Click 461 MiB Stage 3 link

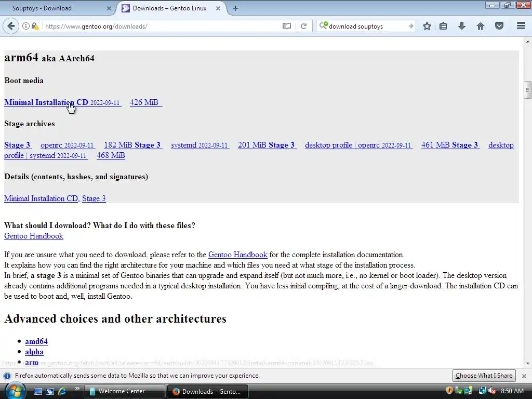click(x=450, y=145)
